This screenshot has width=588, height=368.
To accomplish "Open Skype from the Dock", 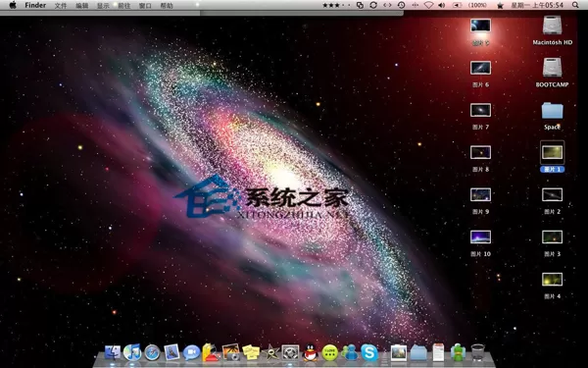I will click(369, 352).
